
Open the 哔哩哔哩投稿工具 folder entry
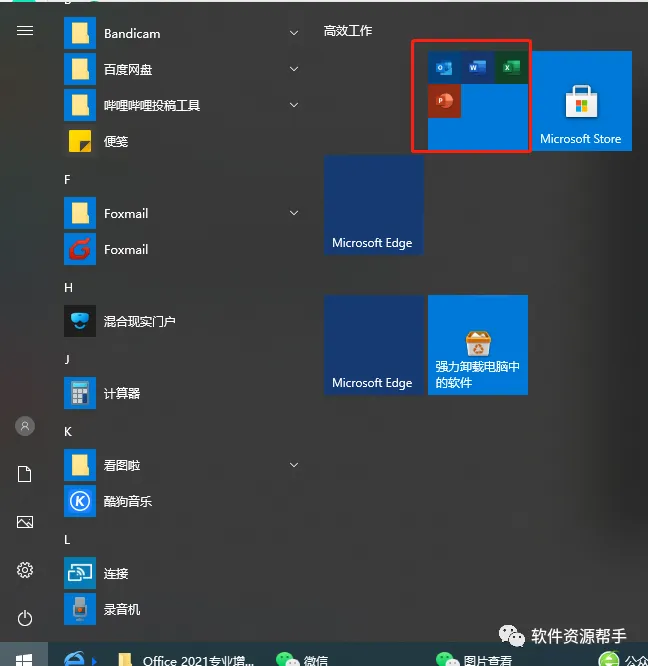[x=185, y=105]
